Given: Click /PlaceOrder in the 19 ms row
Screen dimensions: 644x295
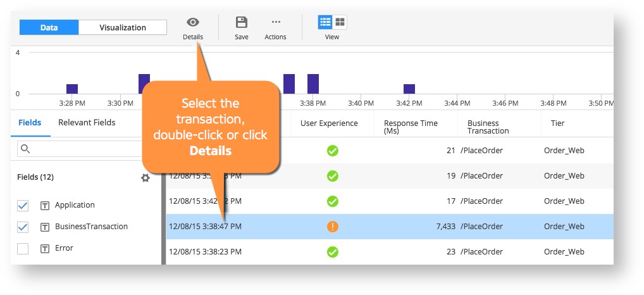Looking at the screenshot, I should click(x=481, y=176).
